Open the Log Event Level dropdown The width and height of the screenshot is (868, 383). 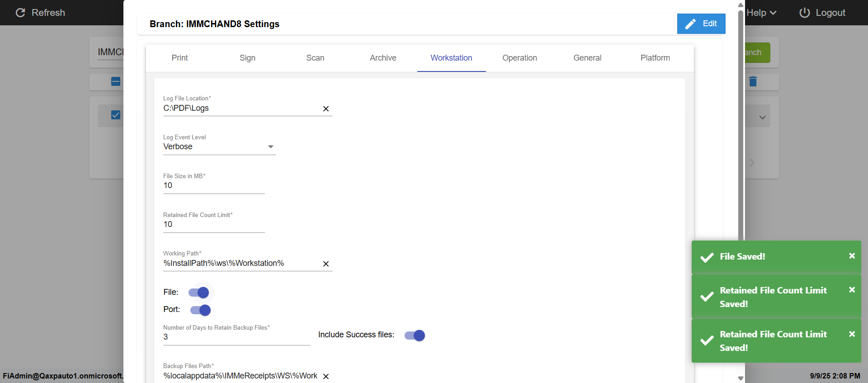click(x=219, y=147)
